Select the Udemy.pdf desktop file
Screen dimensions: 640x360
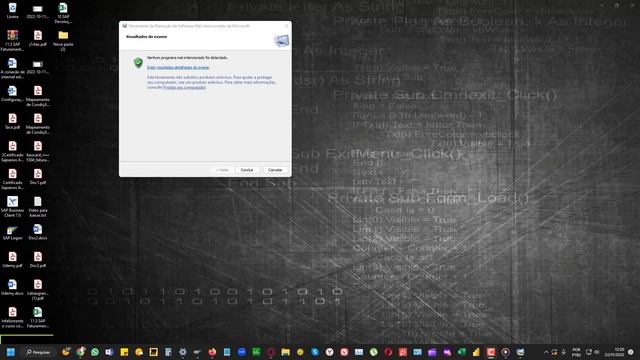tap(12, 260)
